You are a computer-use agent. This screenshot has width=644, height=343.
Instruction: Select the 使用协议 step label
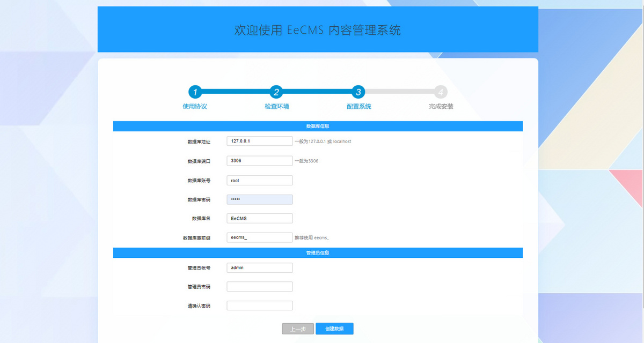(x=195, y=107)
